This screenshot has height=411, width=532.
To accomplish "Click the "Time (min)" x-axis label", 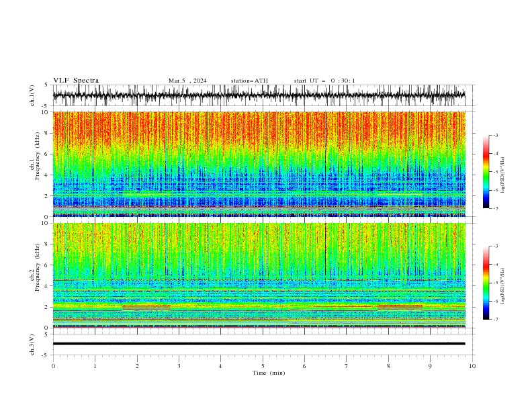I will pos(269,373).
